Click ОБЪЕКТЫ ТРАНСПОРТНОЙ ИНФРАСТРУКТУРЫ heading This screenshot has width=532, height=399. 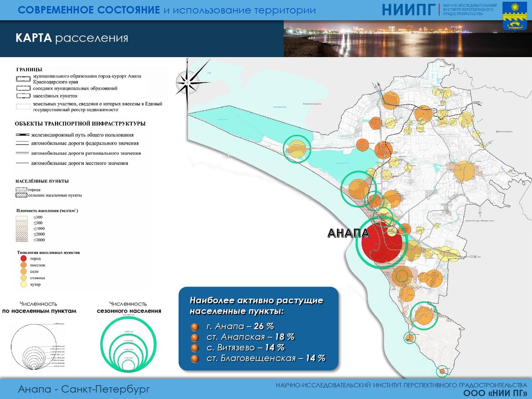click(x=80, y=124)
